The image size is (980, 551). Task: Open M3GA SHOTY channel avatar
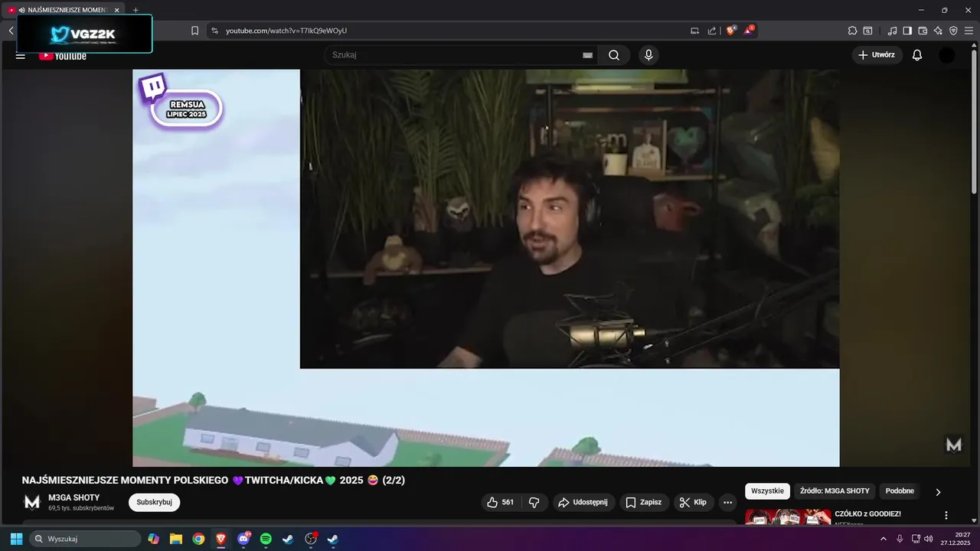click(31, 502)
